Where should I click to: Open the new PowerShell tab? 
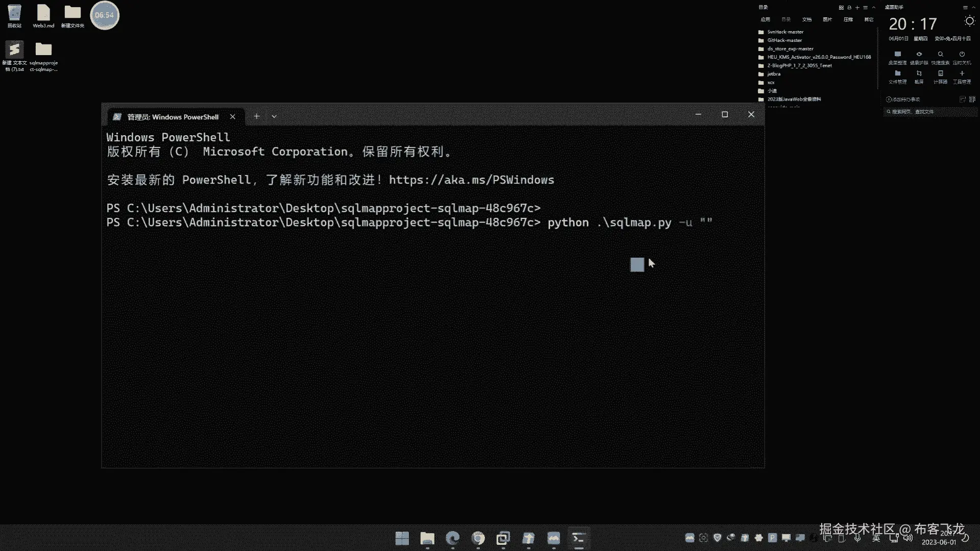(257, 116)
